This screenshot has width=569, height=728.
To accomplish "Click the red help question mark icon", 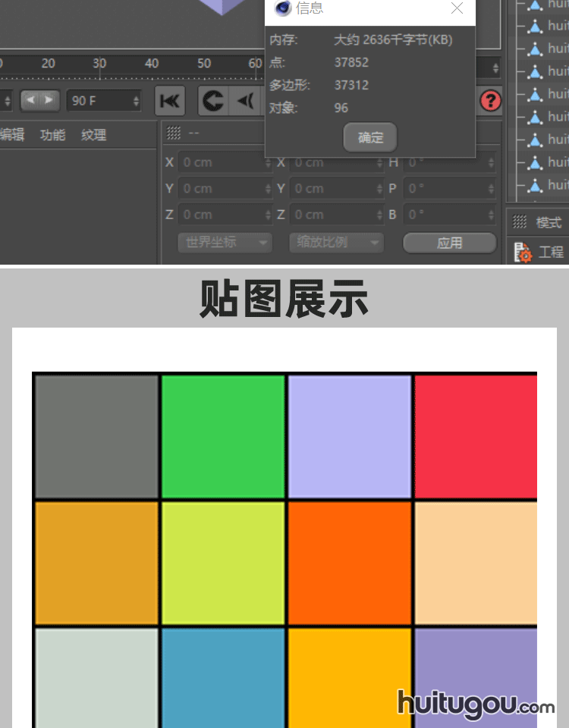I will pos(491,101).
